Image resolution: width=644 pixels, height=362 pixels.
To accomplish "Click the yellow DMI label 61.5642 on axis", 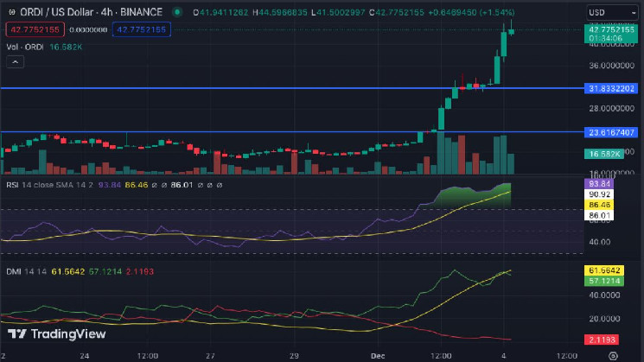I will [604, 270].
